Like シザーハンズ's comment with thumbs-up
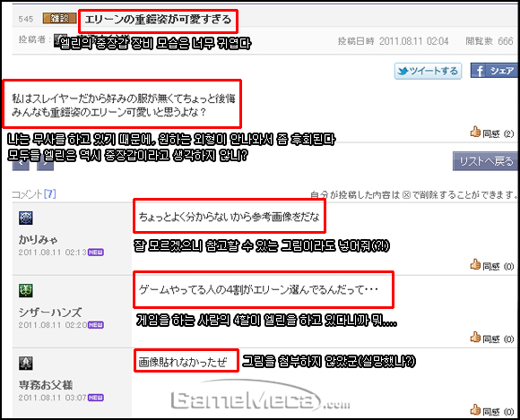Image resolution: width=520 pixels, height=420 pixels. coord(475,338)
